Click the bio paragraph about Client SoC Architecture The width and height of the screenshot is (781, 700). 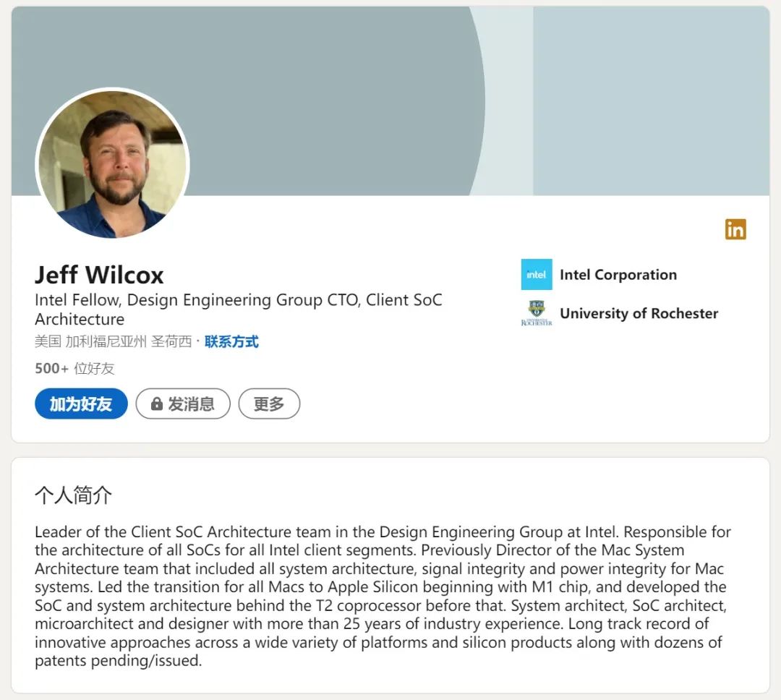click(x=383, y=596)
